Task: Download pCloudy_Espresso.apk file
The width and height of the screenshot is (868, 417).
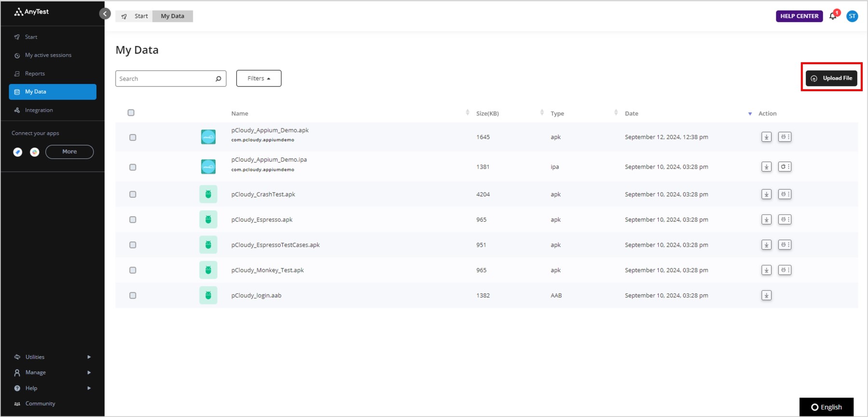Action: [x=766, y=220]
